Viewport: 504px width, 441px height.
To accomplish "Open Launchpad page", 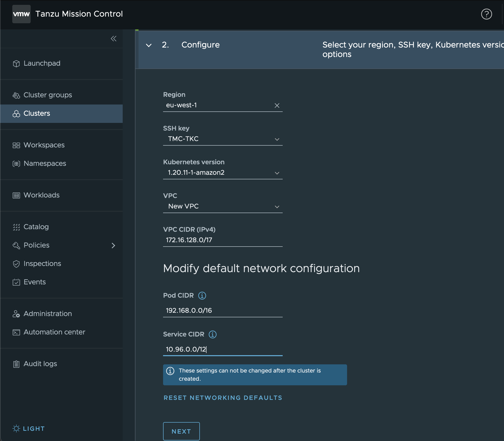I will (42, 63).
